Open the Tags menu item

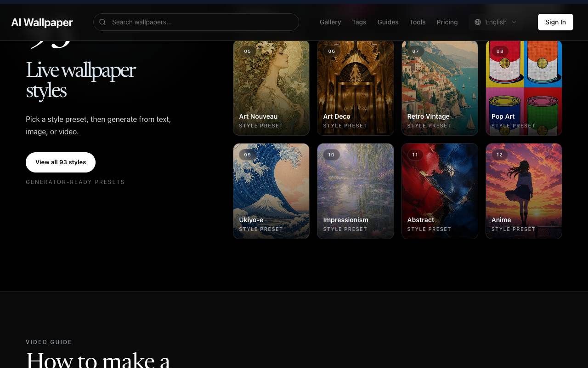359,22
